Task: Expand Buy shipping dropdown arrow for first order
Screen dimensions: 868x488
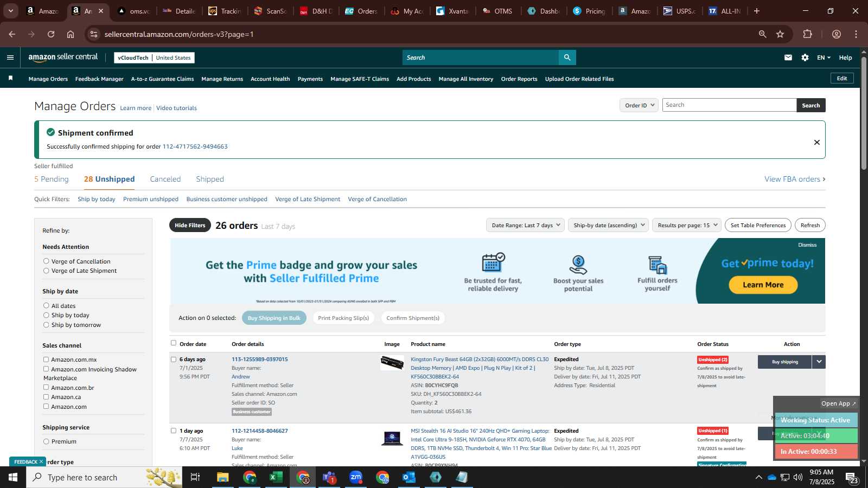Action: tap(819, 362)
